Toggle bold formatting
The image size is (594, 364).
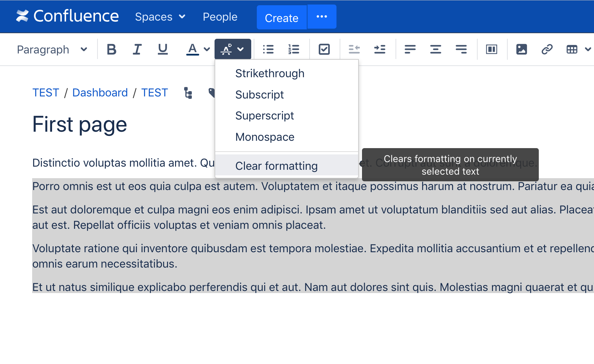[111, 49]
